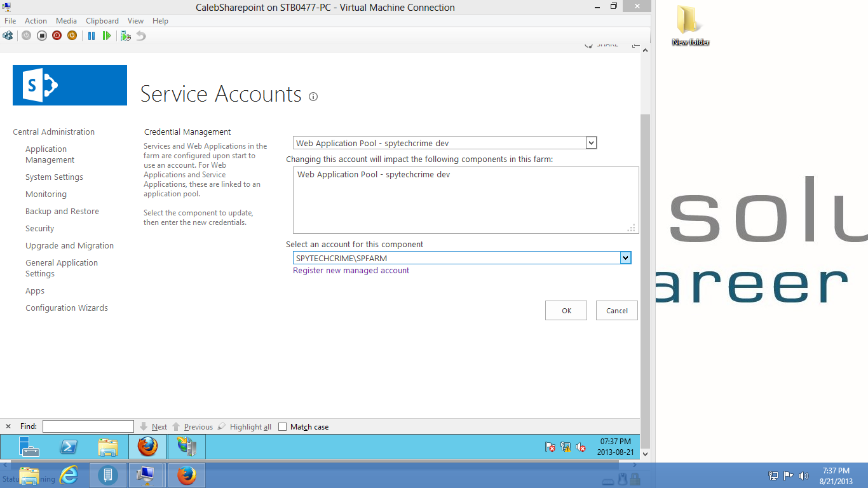This screenshot has width=868, height=488.
Task: Open Application Management
Action: click(x=50, y=154)
